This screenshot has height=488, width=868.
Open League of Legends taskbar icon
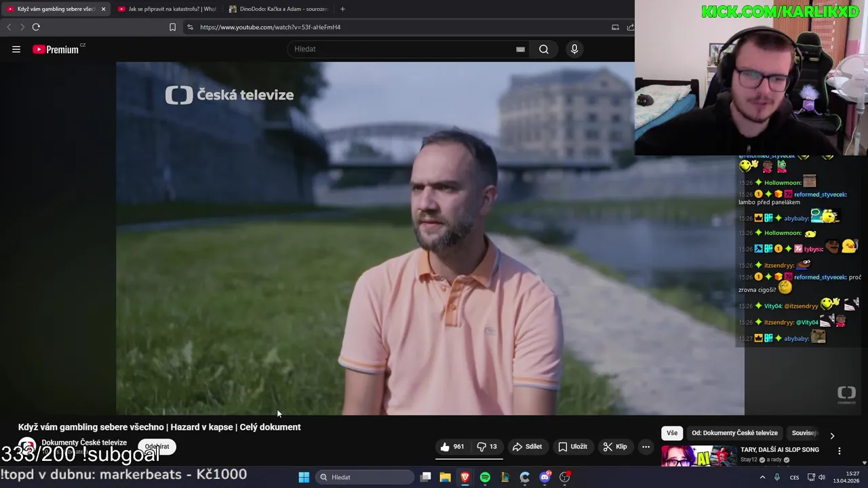coord(505,477)
